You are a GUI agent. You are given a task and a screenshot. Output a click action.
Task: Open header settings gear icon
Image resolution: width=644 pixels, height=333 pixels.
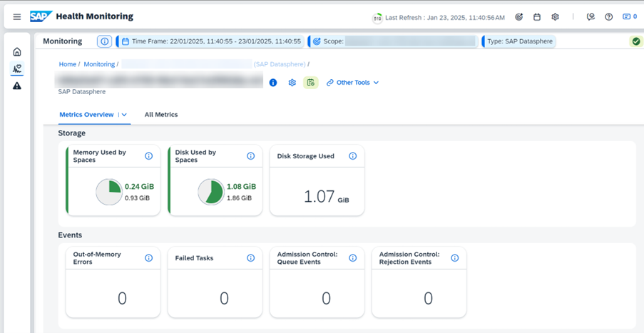(555, 17)
